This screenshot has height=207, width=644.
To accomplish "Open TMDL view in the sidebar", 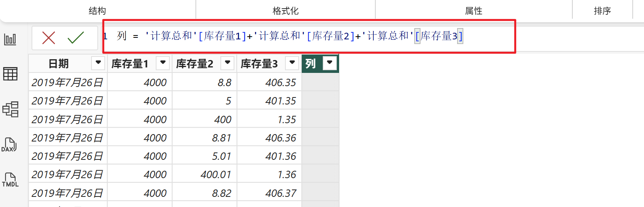I will 10,180.
